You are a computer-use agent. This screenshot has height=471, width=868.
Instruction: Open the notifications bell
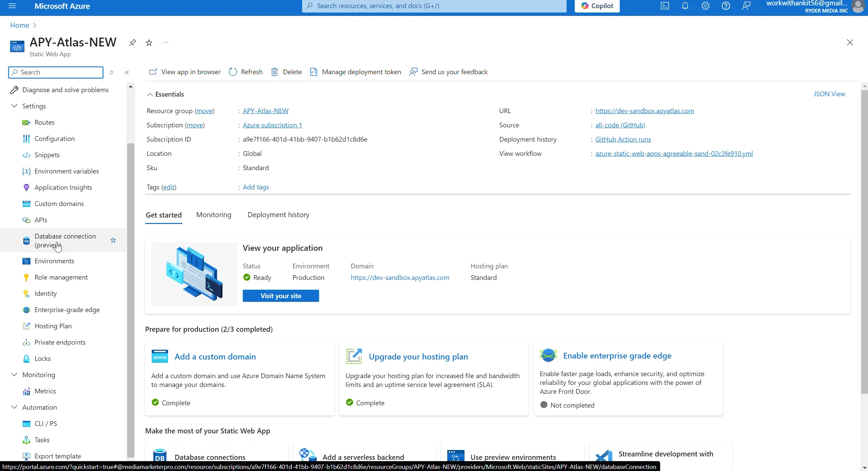tap(685, 5)
